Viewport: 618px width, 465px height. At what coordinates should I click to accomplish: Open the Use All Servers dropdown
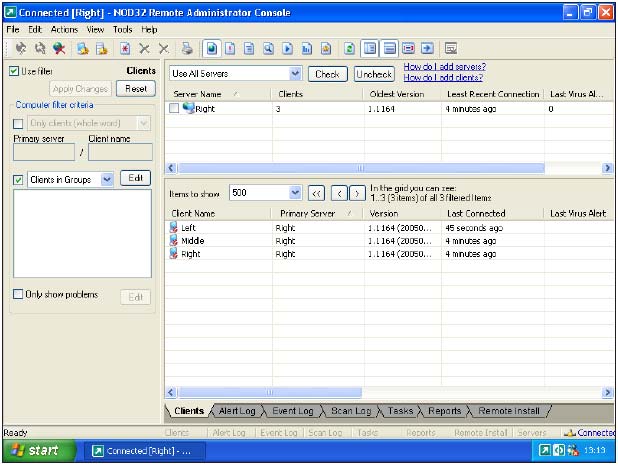click(x=295, y=74)
